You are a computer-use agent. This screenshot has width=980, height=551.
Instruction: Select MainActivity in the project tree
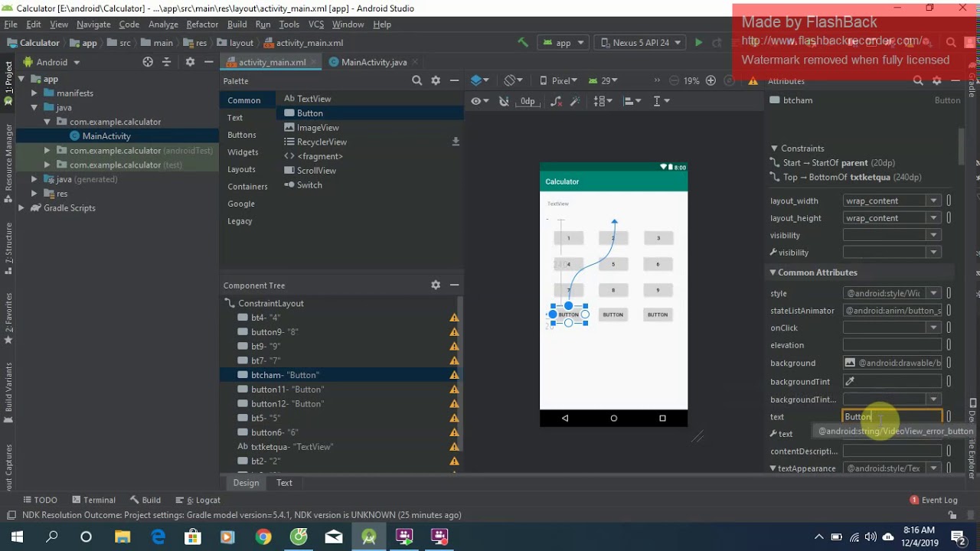(x=106, y=136)
